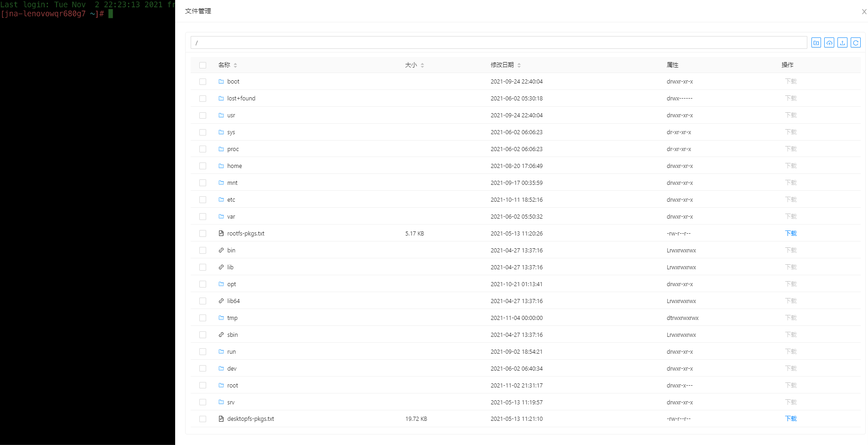Click the symlink icon beside lib64
The height and width of the screenshot is (445, 868).
pos(221,301)
